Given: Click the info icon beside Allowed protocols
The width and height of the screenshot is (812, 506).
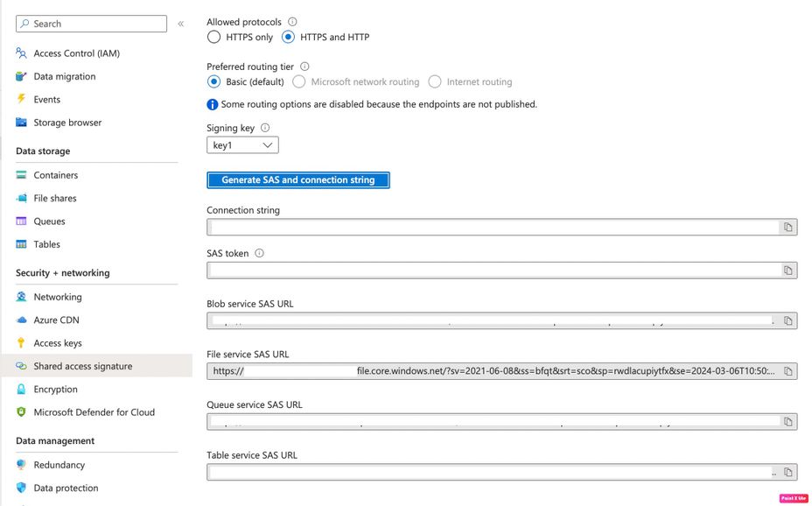Looking at the screenshot, I should pyautogui.click(x=292, y=22).
